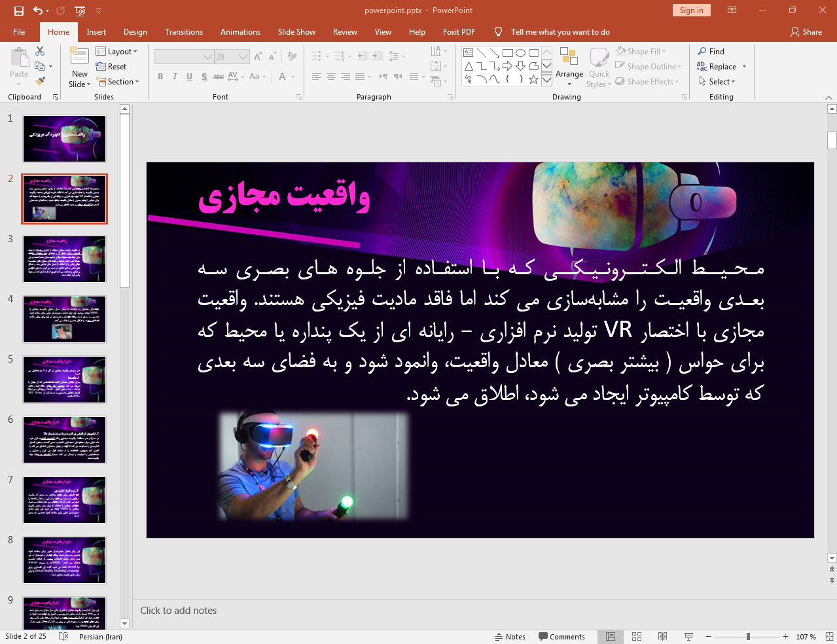Click Fit slide to window icon
Screen dimensions: 837x644
(x=829, y=637)
